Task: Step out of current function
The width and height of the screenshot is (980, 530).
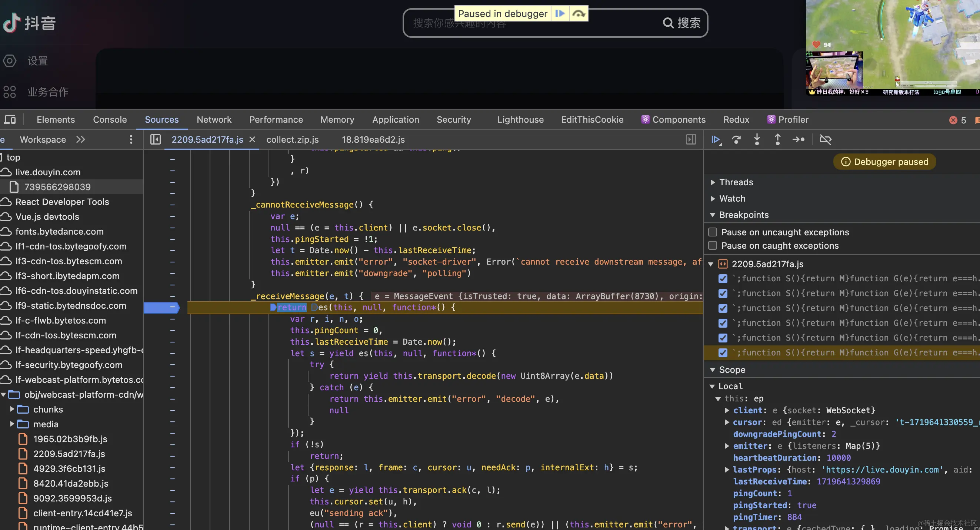Action: point(778,140)
